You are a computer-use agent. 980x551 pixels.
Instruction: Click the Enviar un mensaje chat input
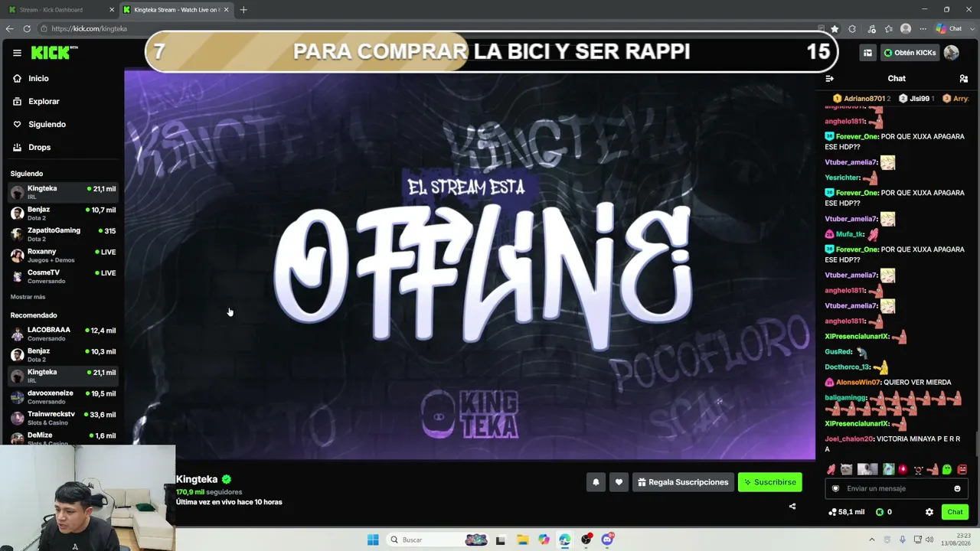897,489
